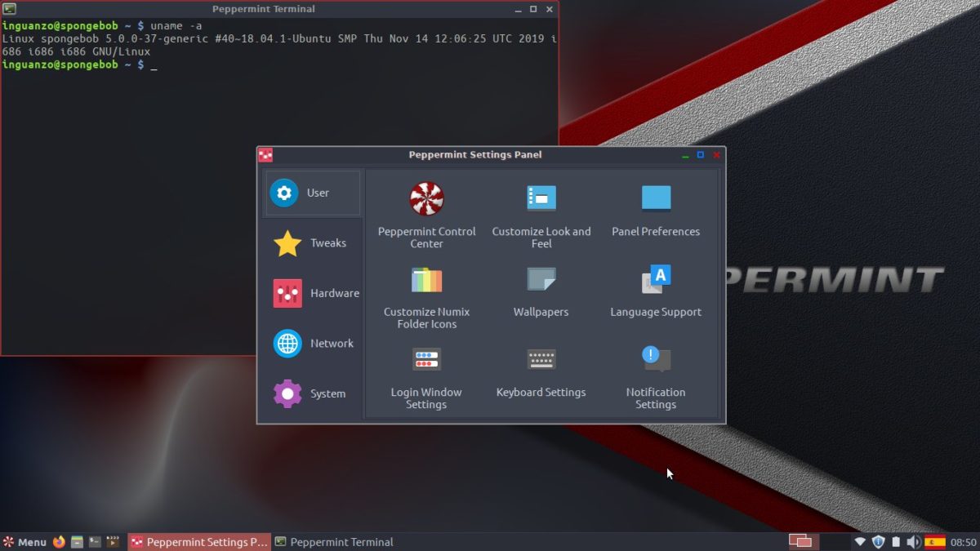Launch Firefox from the panel

pyautogui.click(x=59, y=542)
